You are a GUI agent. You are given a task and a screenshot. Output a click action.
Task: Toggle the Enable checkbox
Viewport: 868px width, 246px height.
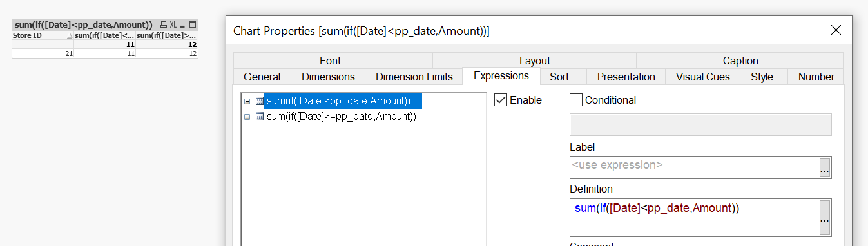500,100
